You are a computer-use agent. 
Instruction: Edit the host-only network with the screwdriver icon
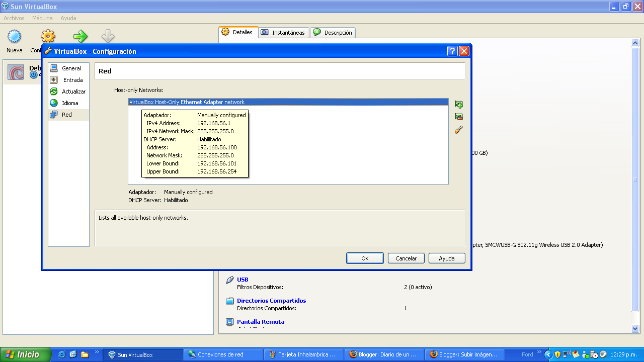(458, 130)
